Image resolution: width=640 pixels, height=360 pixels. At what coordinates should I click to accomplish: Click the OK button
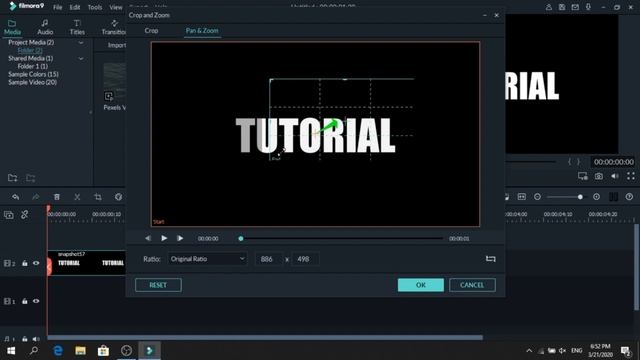pos(421,285)
